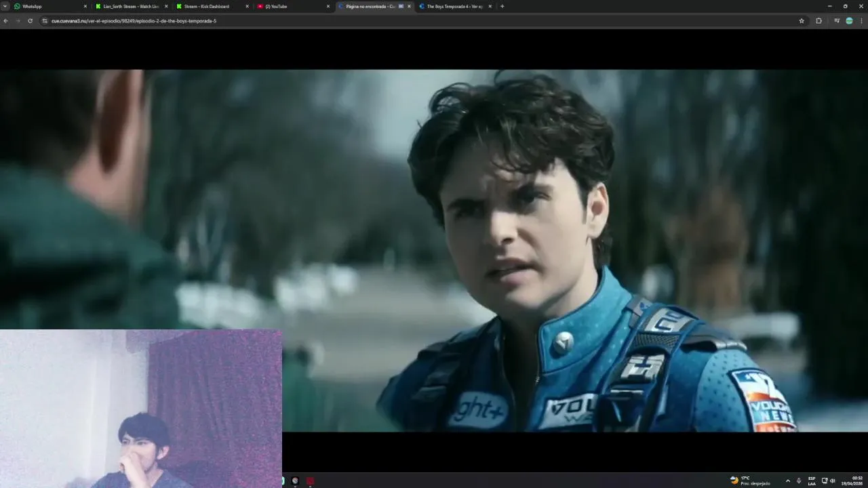Open the browser extensions menu

[x=818, y=21]
